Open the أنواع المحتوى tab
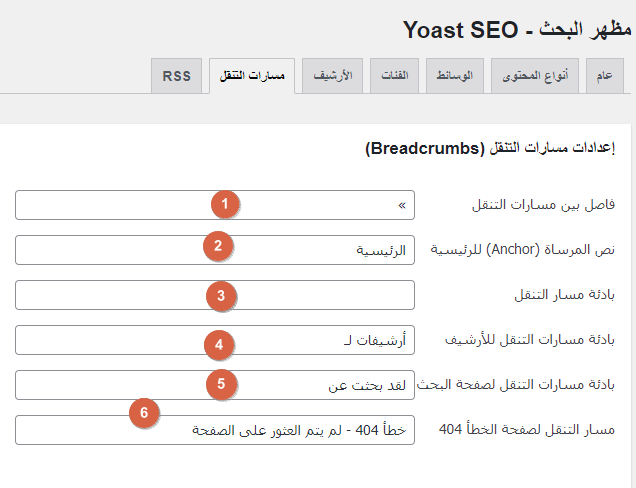Image resolution: width=636 pixels, height=488 pixels. click(535, 76)
